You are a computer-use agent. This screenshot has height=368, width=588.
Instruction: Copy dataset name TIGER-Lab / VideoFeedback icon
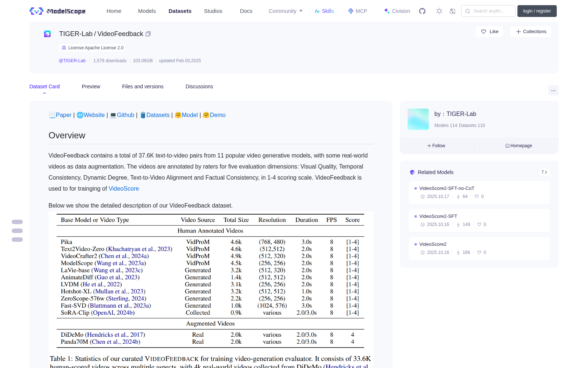coord(148,34)
